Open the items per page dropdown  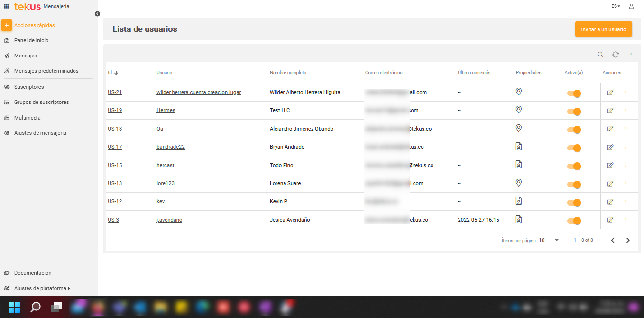pyautogui.click(x=549, y=240)
